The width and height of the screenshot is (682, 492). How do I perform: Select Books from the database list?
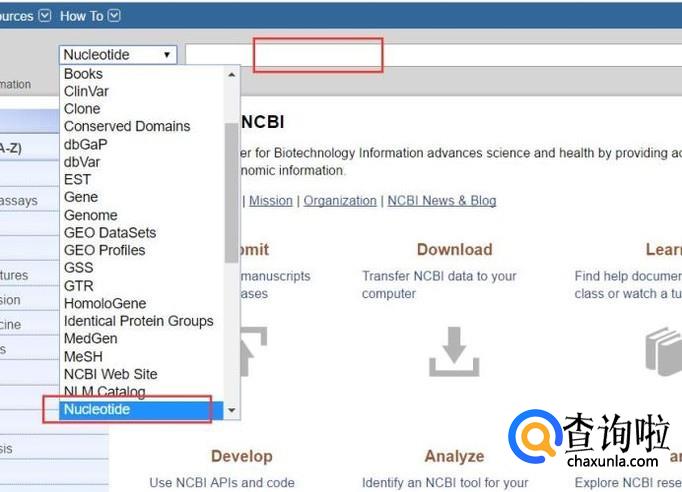click(x=141, y=74)
